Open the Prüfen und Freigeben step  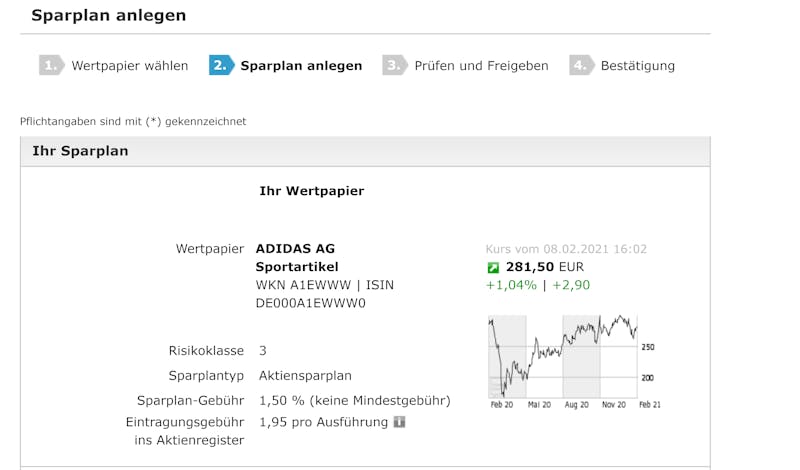tap(481, 66)
